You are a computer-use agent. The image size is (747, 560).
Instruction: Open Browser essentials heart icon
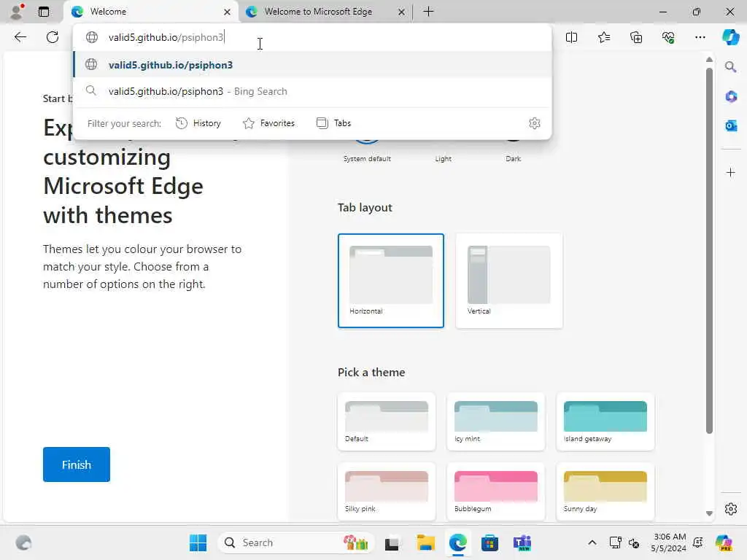click(668, 37)
